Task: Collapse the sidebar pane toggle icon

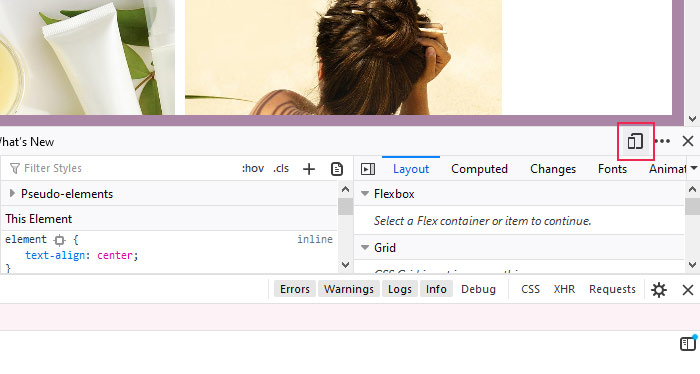Action: click(x=368, y=169)
